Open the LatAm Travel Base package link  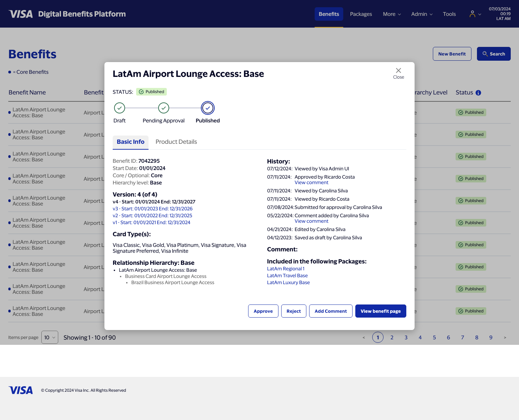point(287,276)
